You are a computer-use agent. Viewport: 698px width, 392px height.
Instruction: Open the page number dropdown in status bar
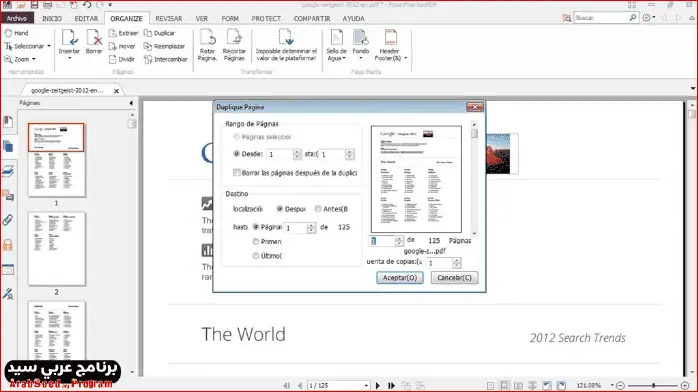pos(366,386)
